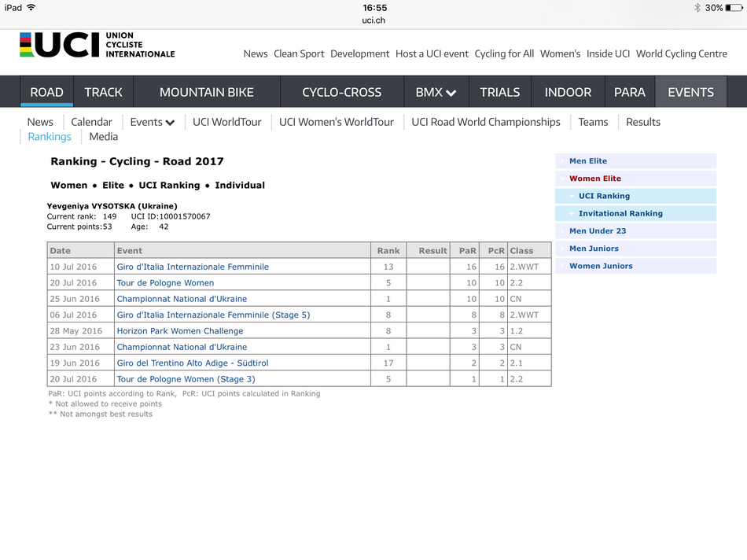The width and height of the screenshot is (747, 560).
Task: Open the BMX dropdown menu
Action: click(x=436, y=92)
